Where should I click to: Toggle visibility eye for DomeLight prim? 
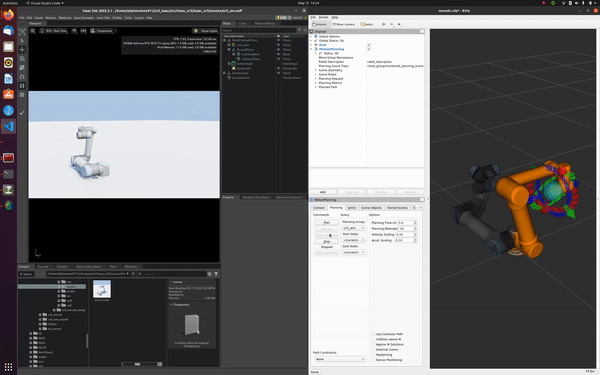[279, 68]
